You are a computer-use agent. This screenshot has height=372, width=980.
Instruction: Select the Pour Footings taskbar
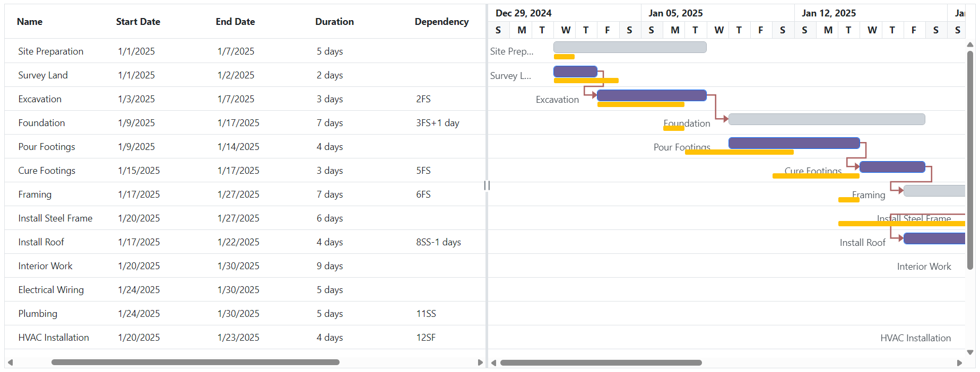pyautogui.click(x=794, y=143)
